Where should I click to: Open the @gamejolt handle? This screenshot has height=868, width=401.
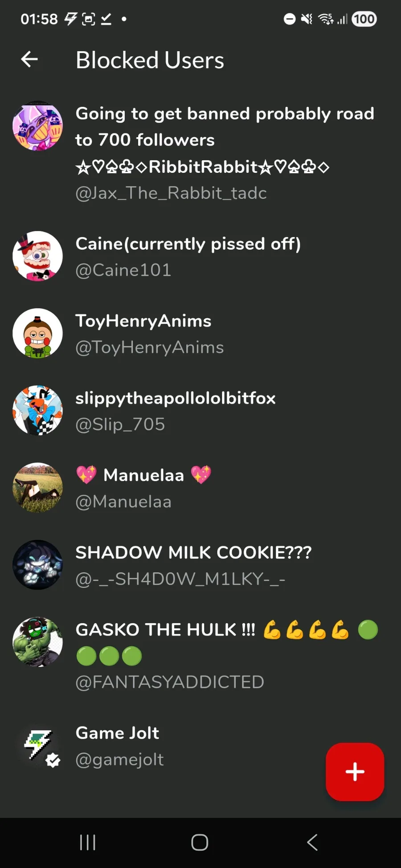[x=119, y=759]
